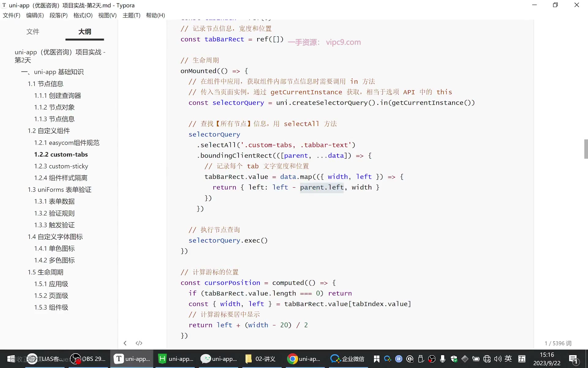This screenshot has width=588, height=368.
Task: Switch to the 文件 sidebar tab
Action: [x=33, y=32]
